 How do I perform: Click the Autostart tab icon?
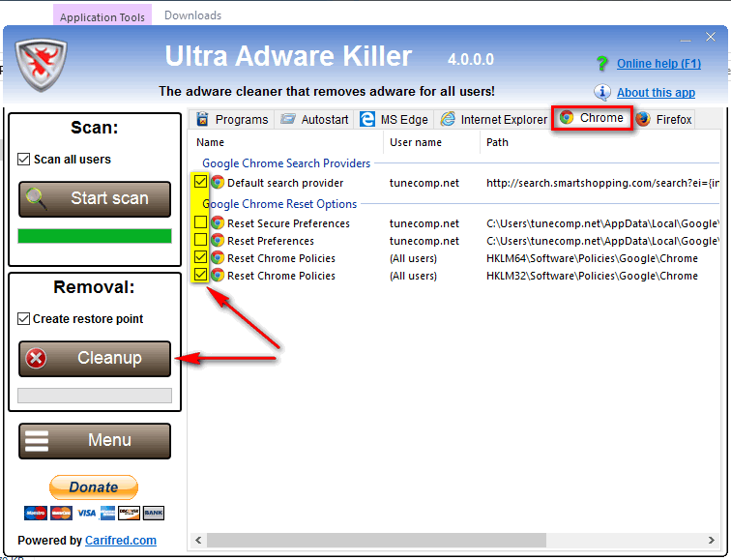(287, 119)
